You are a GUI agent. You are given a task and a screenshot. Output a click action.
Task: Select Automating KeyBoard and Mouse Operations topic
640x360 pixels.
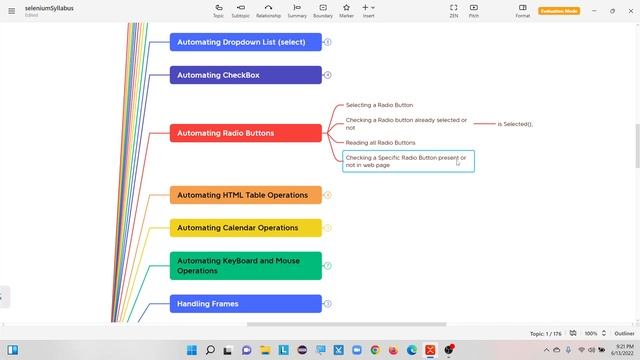tap(246, 266)
